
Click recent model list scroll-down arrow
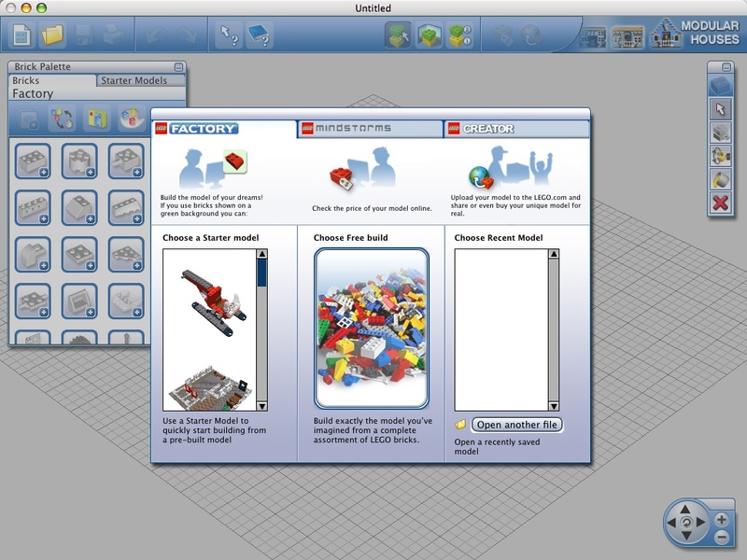click(554, 406)
